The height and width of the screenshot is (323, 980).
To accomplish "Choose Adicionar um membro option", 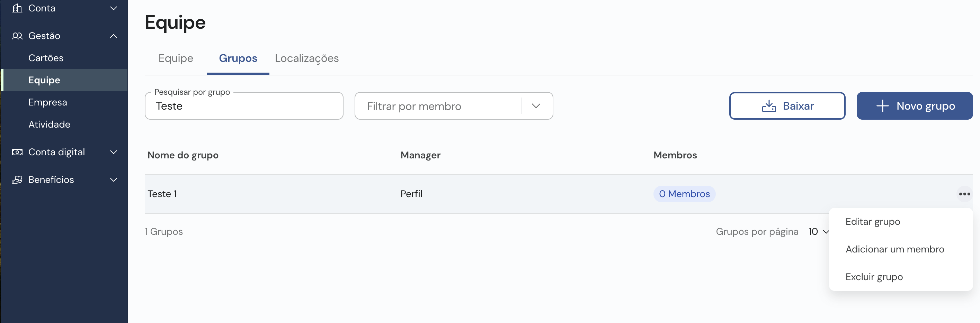I will point(894,249).
